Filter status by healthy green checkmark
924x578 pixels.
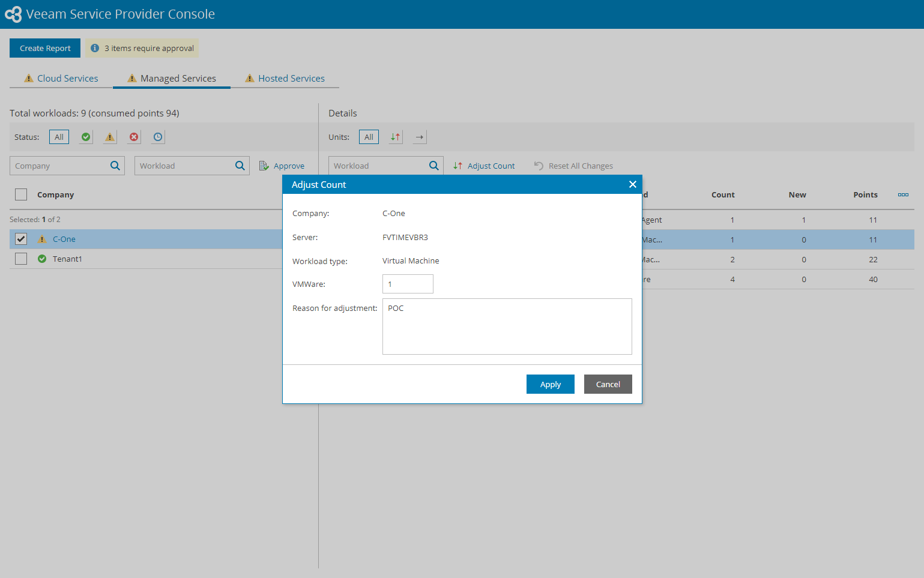point(86,137)
